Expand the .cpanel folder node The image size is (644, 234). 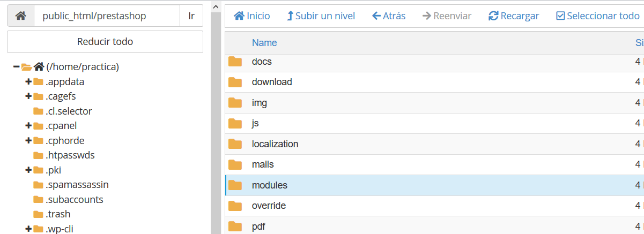pyautogui.click(x=28, y=126)
